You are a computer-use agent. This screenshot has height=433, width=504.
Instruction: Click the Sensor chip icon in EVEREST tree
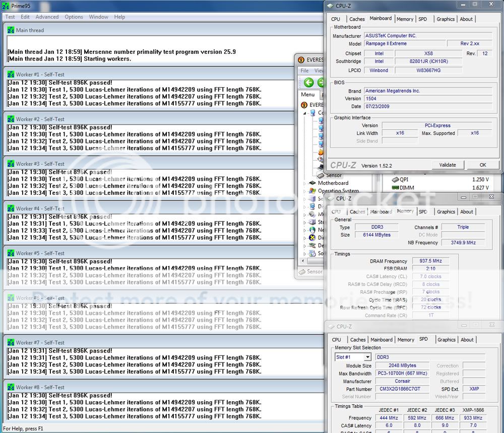coord(321,175)
